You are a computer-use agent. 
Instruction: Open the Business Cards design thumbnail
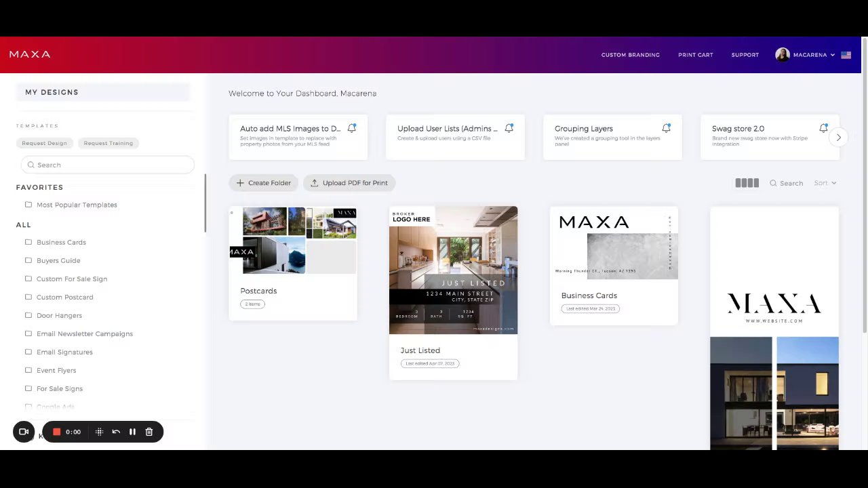pos(614,243)
